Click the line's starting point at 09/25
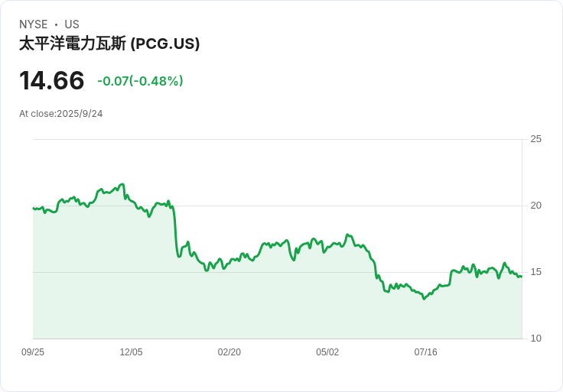 34,208
